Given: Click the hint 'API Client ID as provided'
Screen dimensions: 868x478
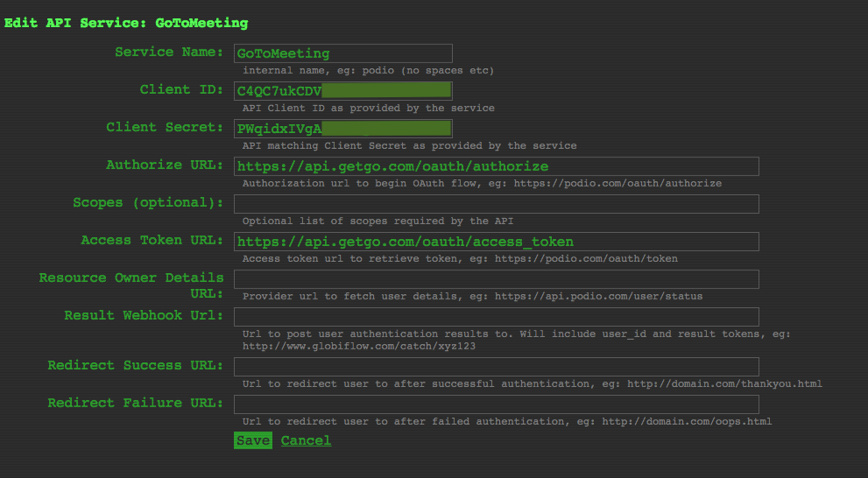Looking at the screenshot, I should tap(368, 109).
